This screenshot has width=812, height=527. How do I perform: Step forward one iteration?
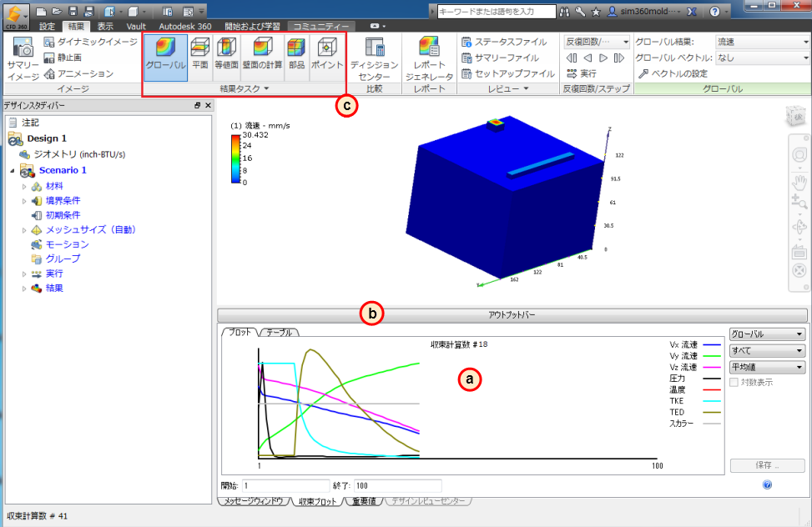(603, 58)
